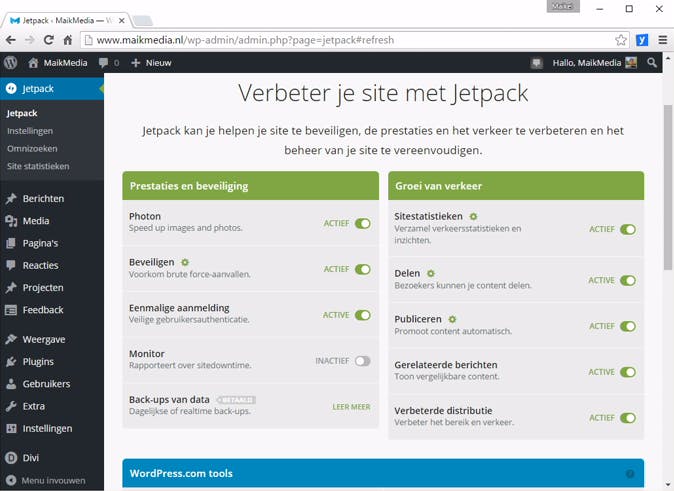Open the Monitor module title

coord(147,354)
